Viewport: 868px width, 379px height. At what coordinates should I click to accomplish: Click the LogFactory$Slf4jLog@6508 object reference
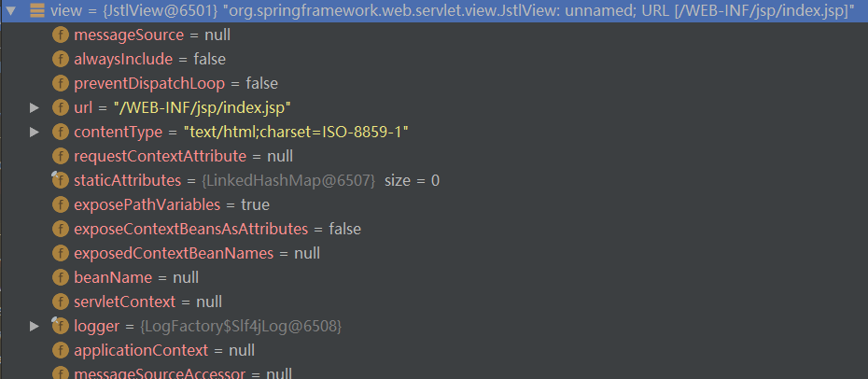tap(241, 326)
